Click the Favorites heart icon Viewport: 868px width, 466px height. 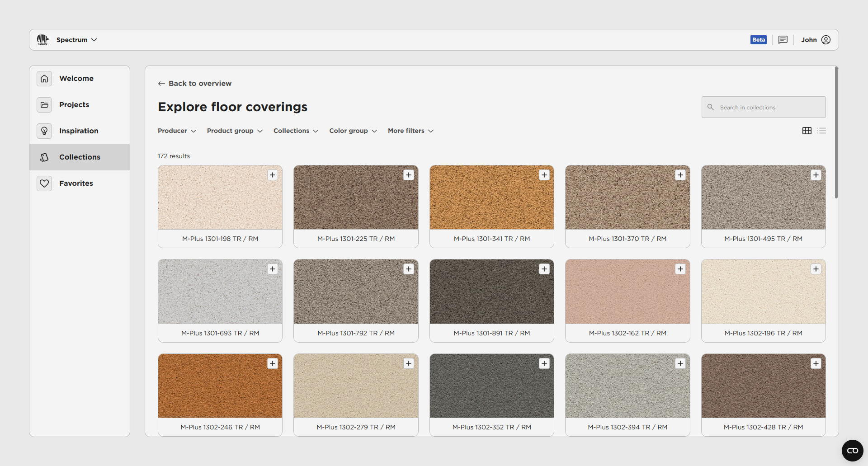44,184
